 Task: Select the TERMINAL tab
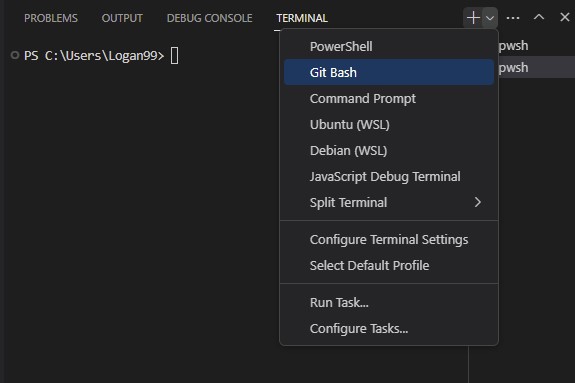point(302,18)
